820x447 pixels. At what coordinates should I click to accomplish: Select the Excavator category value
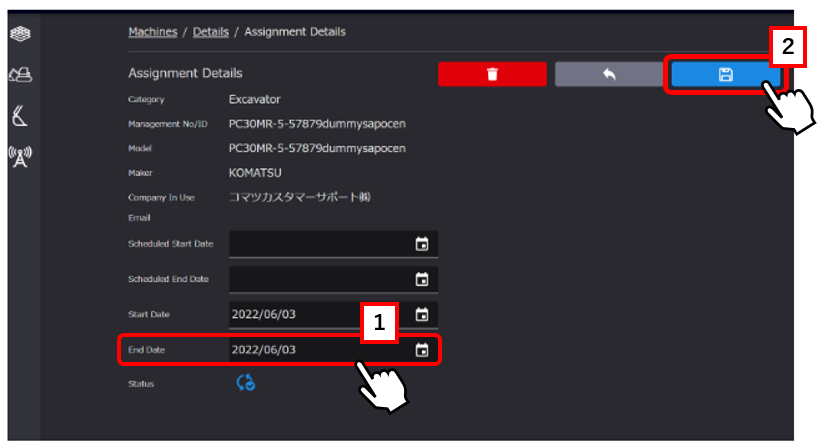click(254, 99)
